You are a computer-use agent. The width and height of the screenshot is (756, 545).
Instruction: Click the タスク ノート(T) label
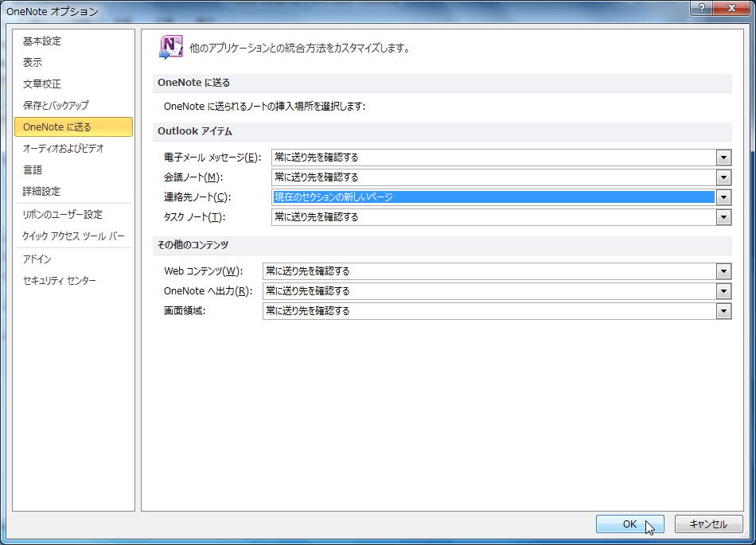194,217
